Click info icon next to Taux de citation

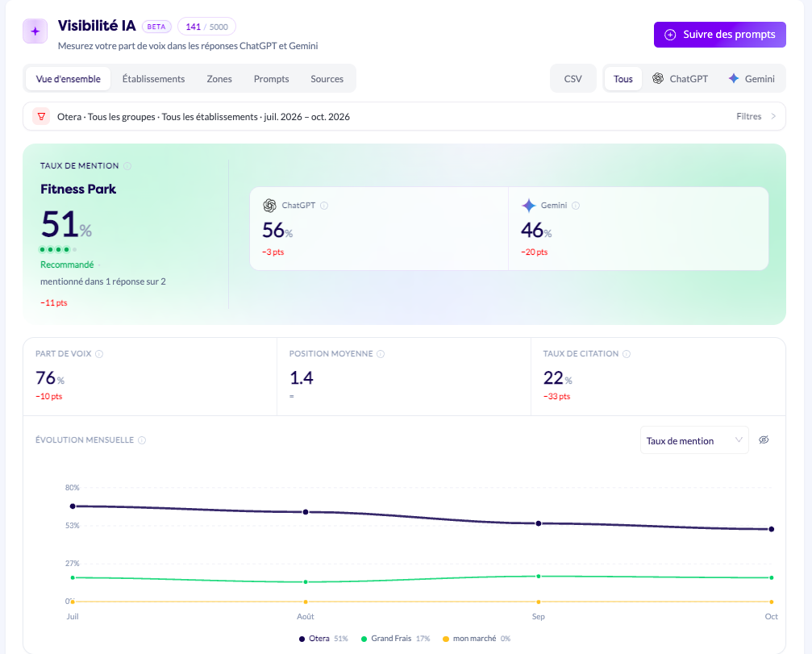coord(627,354)
